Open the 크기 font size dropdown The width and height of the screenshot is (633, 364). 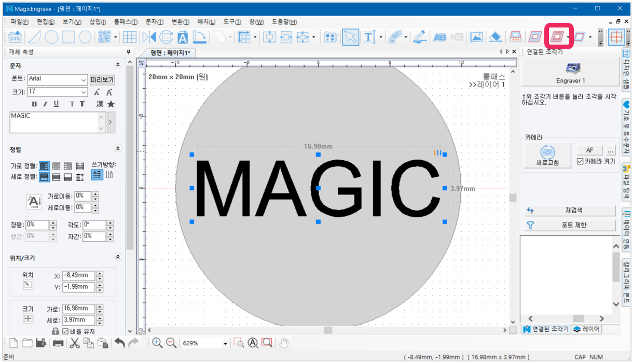coord(84,92)
